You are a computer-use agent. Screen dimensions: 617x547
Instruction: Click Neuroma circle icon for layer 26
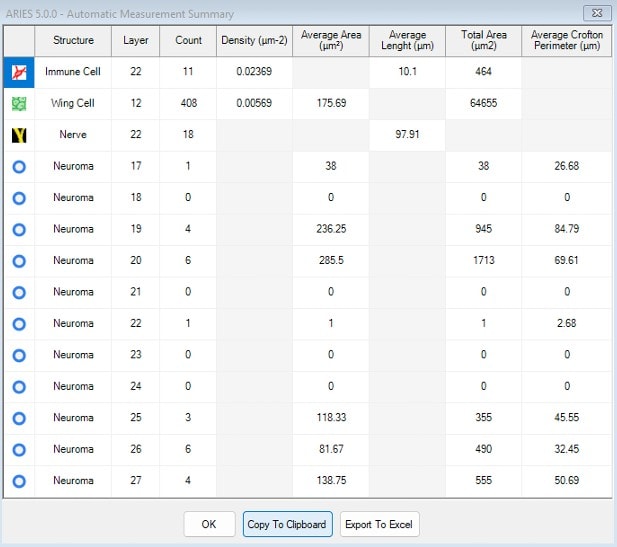click(x=19, y=450)
